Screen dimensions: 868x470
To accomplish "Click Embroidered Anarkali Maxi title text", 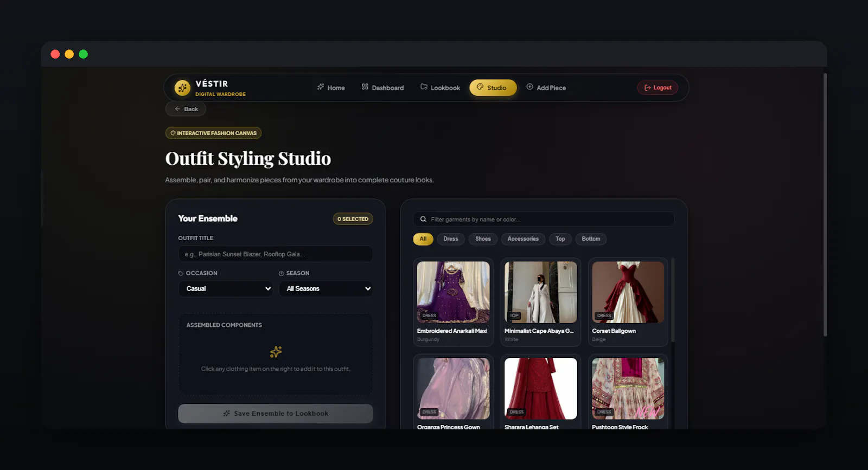I will [452, 331].
